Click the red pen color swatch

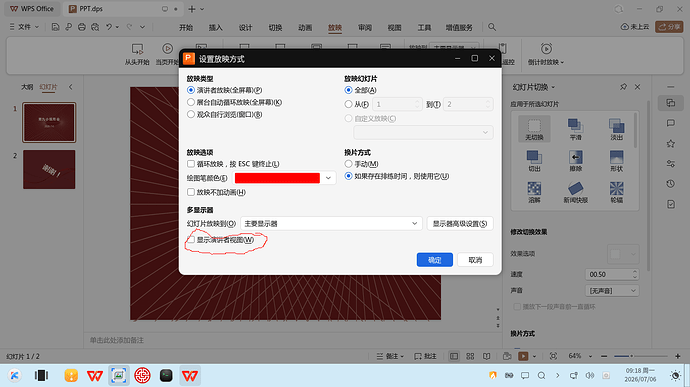[x=277, y=178]
